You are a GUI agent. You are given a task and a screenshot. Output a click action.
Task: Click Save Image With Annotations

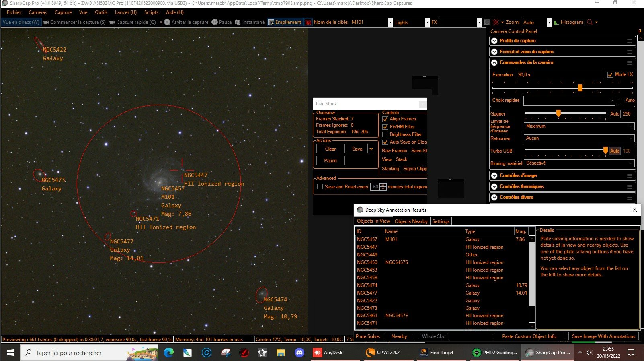603,336
